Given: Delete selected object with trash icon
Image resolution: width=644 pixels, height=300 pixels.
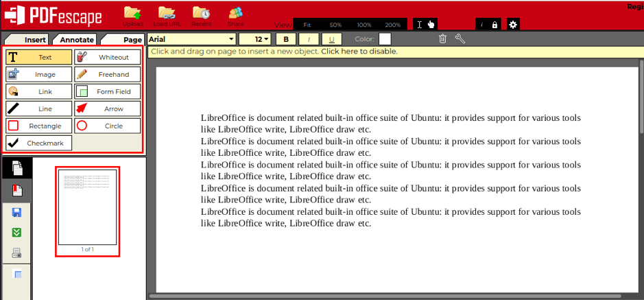Looking at the screenshot, I should (x=442, y=39).
